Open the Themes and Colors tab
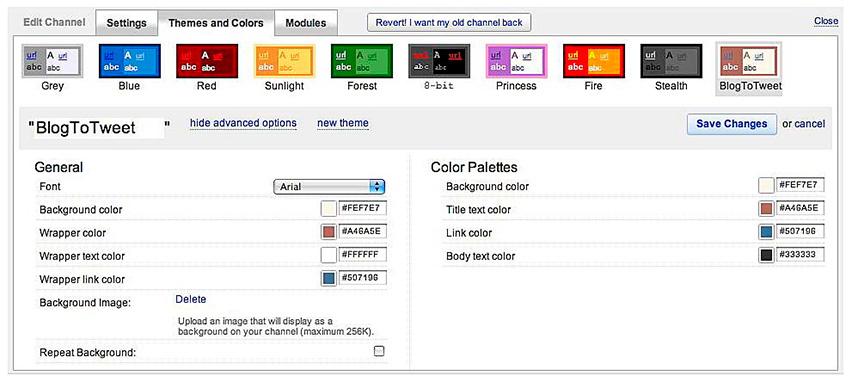Screen dimensions: 852x382 [x=216, y=23]
